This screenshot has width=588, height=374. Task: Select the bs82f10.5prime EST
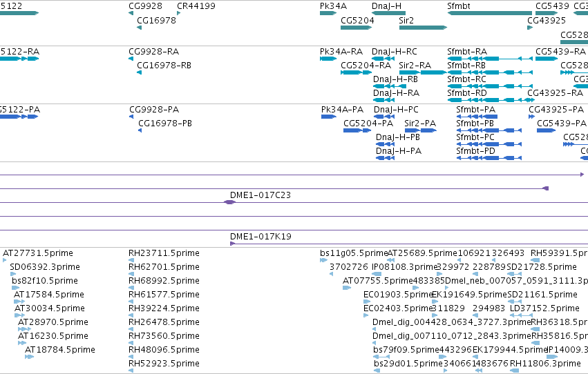[x=15, y=288]
